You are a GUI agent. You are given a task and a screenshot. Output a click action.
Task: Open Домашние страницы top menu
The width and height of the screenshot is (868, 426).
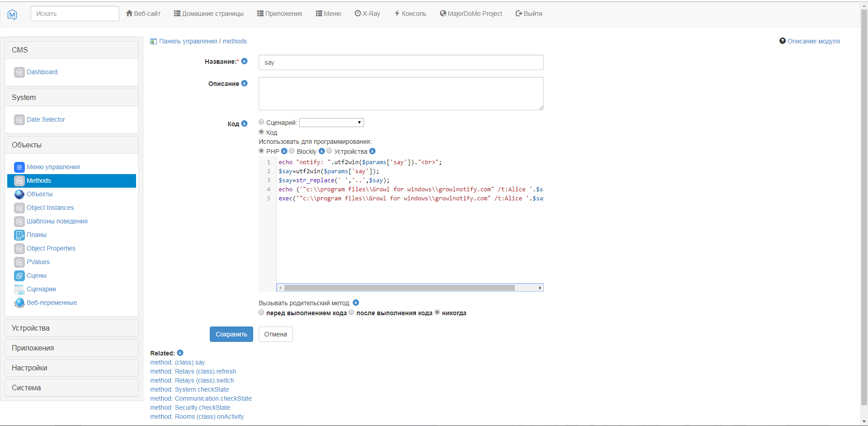point(209,14)
